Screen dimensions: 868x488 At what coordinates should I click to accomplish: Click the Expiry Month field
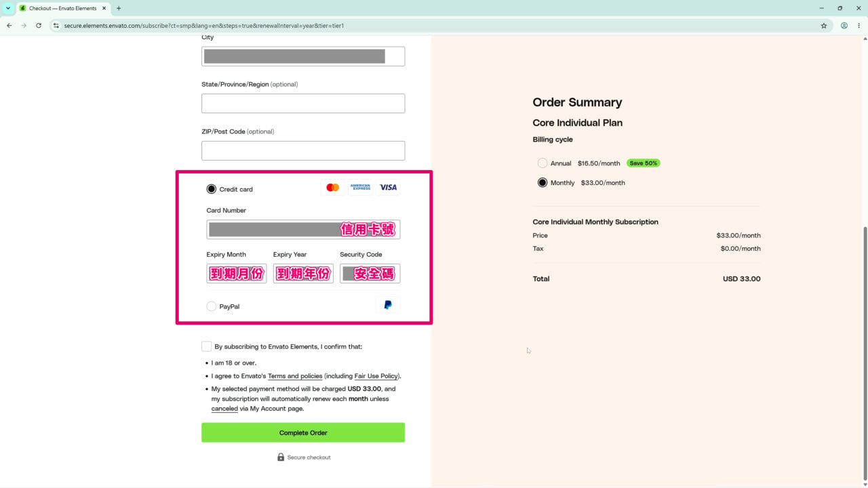coord(237,273)
